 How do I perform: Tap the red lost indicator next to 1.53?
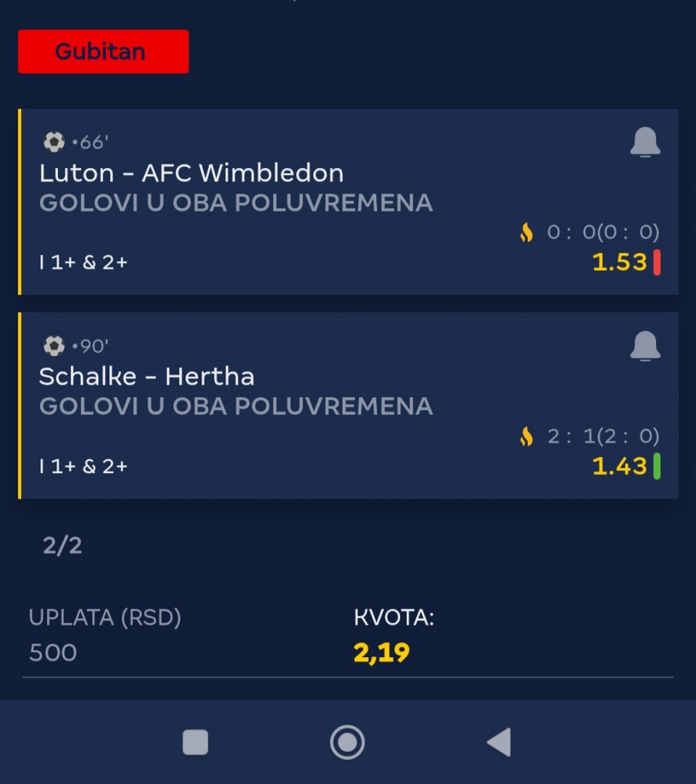(x=657, y=262)
